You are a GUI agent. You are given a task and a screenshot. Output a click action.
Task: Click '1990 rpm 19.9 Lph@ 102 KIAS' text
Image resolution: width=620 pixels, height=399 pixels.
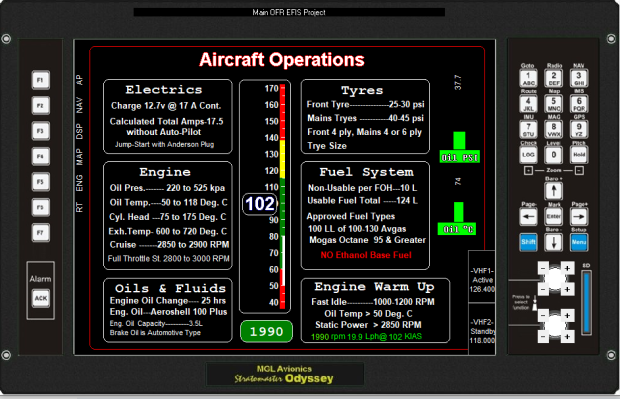367,337
